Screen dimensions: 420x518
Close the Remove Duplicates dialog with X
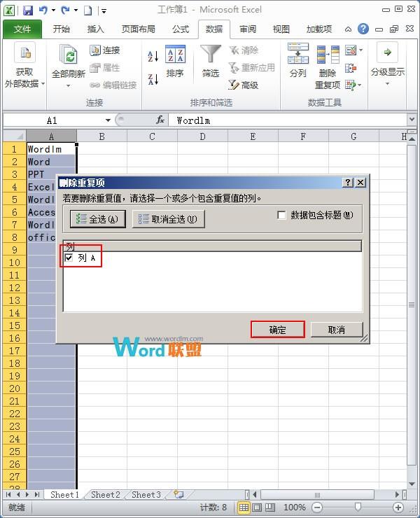coord(360,183)
